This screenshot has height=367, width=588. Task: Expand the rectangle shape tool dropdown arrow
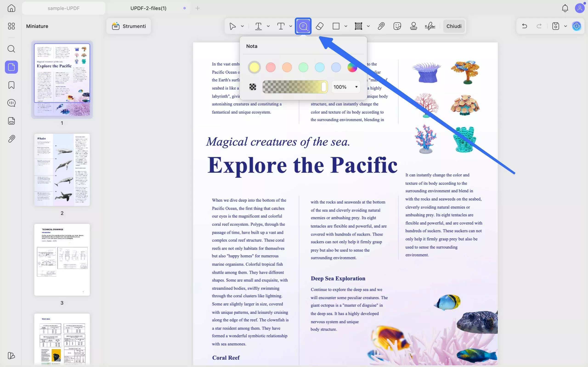point(346,26)
